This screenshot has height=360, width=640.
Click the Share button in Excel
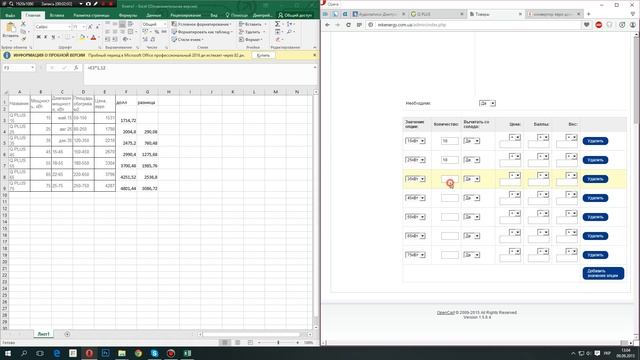295,15
